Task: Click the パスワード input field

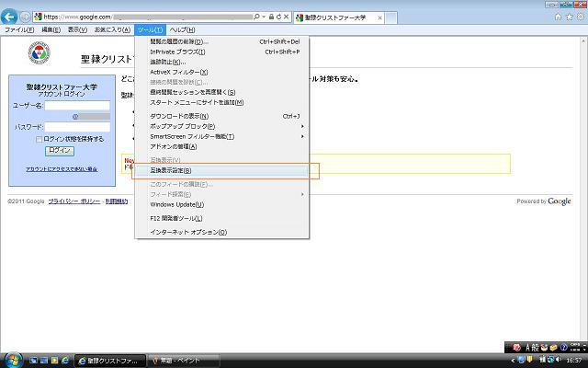Action: pyautogui.click(x=77, y=127)
